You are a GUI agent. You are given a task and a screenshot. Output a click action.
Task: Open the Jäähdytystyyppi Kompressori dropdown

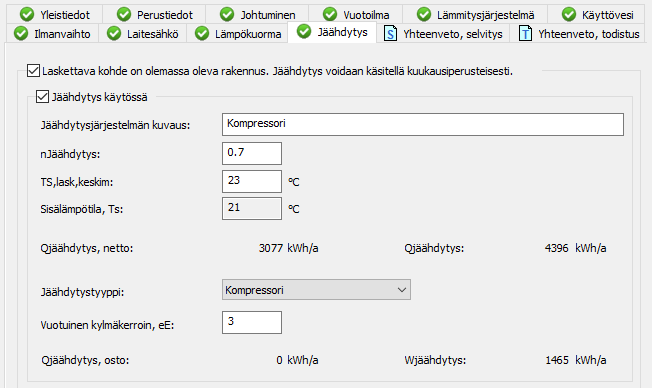pyautogui.click(x=316, y=290)
